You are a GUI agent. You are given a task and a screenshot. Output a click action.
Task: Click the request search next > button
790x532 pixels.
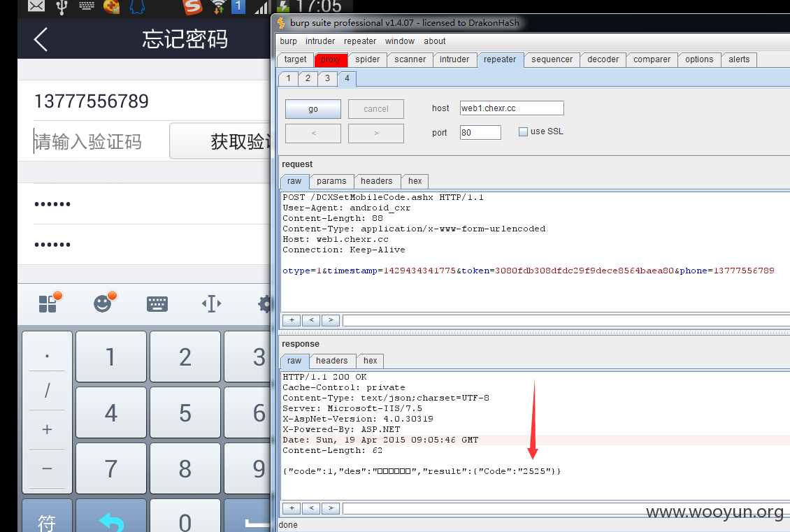tap(331, 320)
